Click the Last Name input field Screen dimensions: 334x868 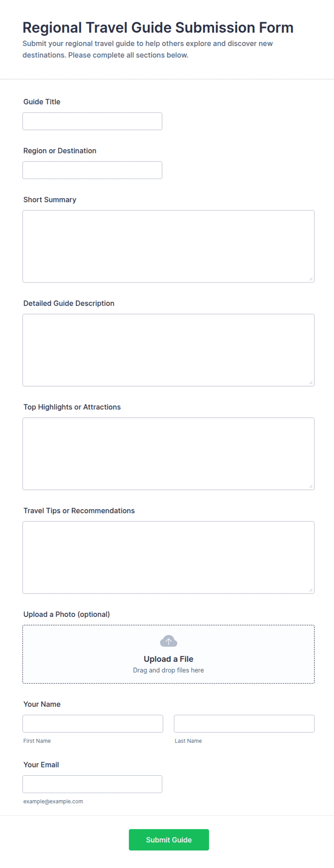coord(244,724)
